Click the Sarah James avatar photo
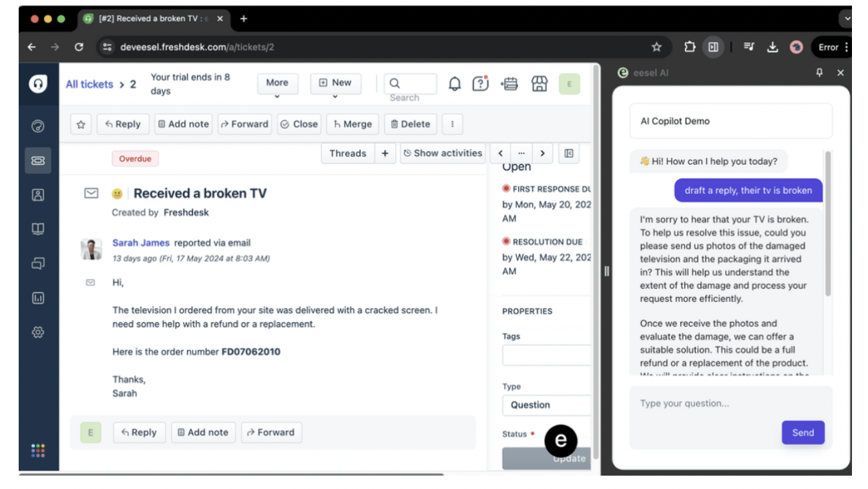 pos(91,249)
